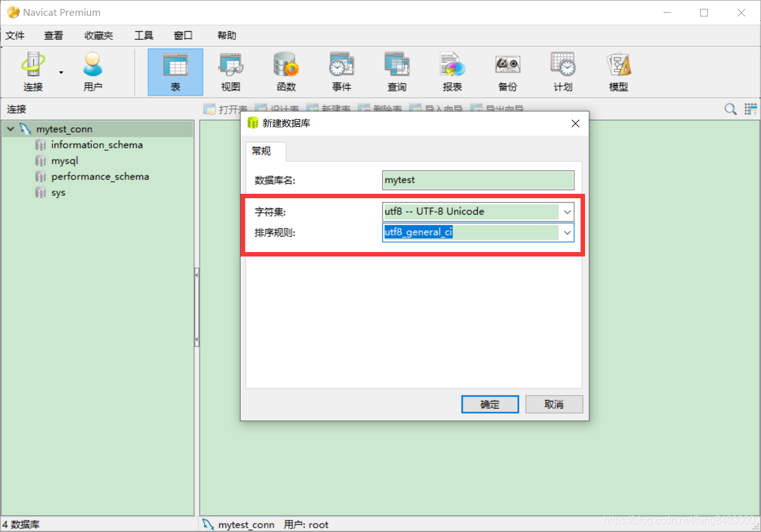
Task: Open the Function (函数) toolbar icon
Action: [286, 72]
